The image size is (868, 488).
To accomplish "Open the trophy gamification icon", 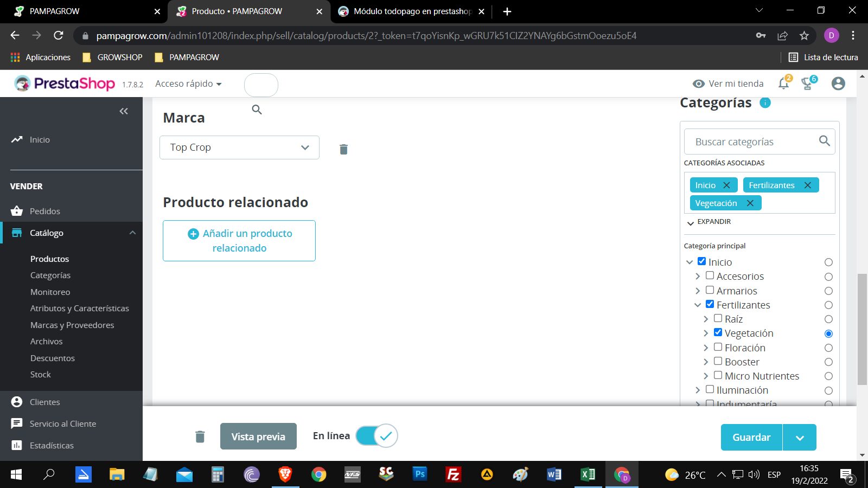I will pyautogui.click(x=808, y=83).
